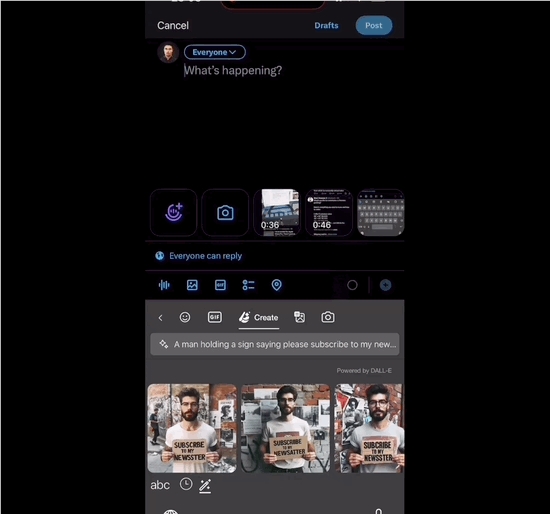Tap the Post button
Viewport: 550px width, 514px height.
[x=374, y=25]
